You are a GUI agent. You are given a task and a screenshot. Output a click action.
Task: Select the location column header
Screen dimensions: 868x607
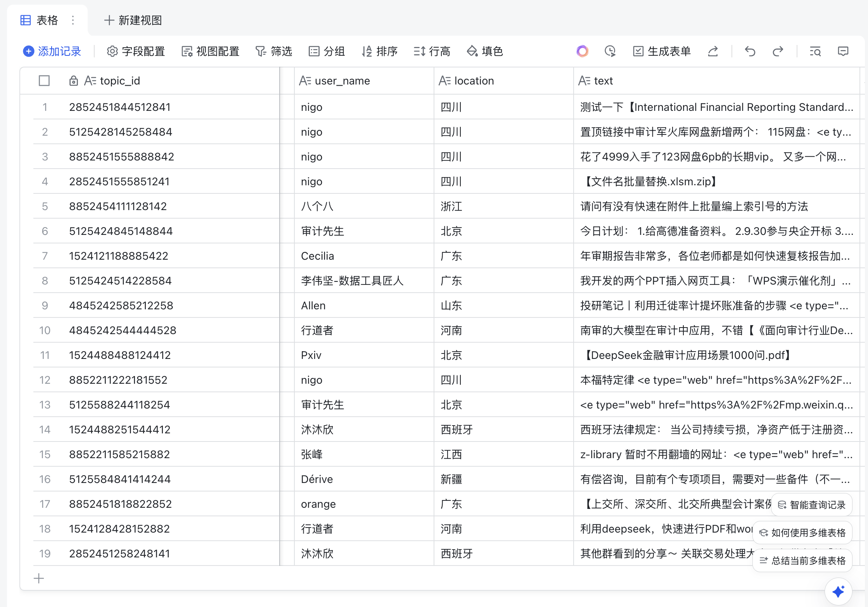coord(503,81)
